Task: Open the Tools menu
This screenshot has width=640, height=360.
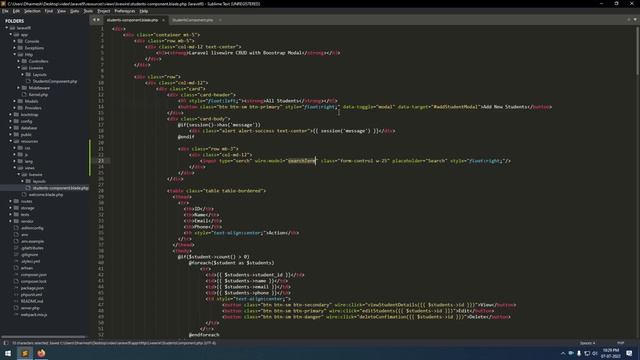Action: [x=88, y=11]
